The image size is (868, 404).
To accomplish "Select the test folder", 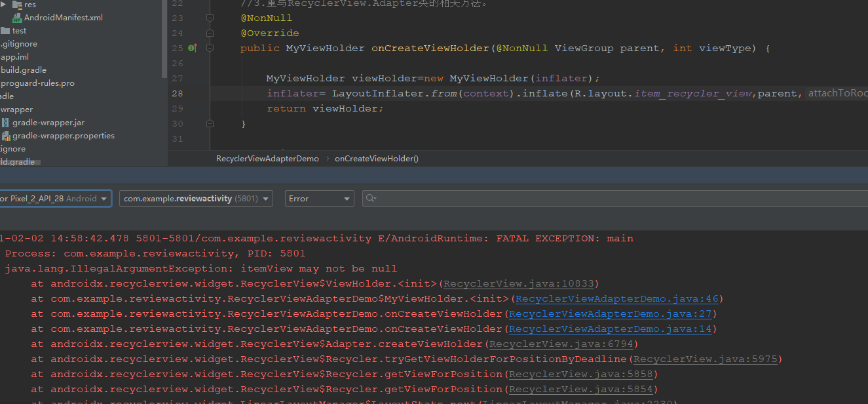I will pos(20,31).
